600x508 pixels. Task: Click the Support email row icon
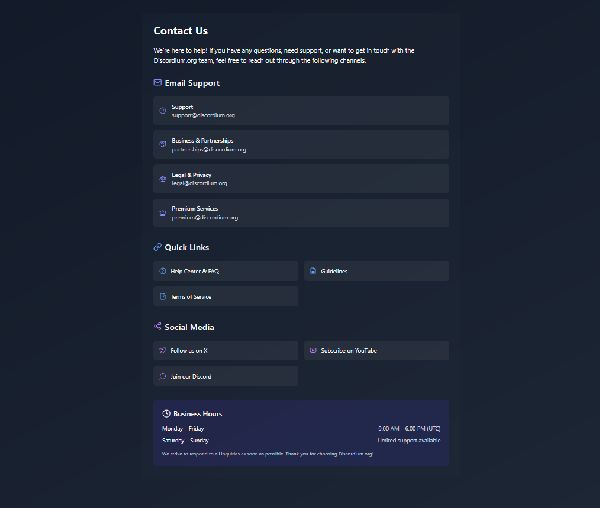pyautogui.click(x=163, y=110)
